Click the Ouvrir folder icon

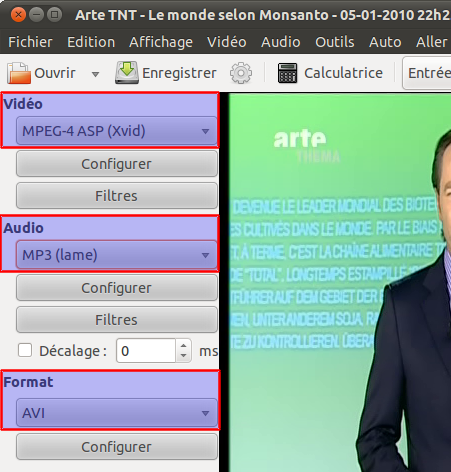(19, 73)
